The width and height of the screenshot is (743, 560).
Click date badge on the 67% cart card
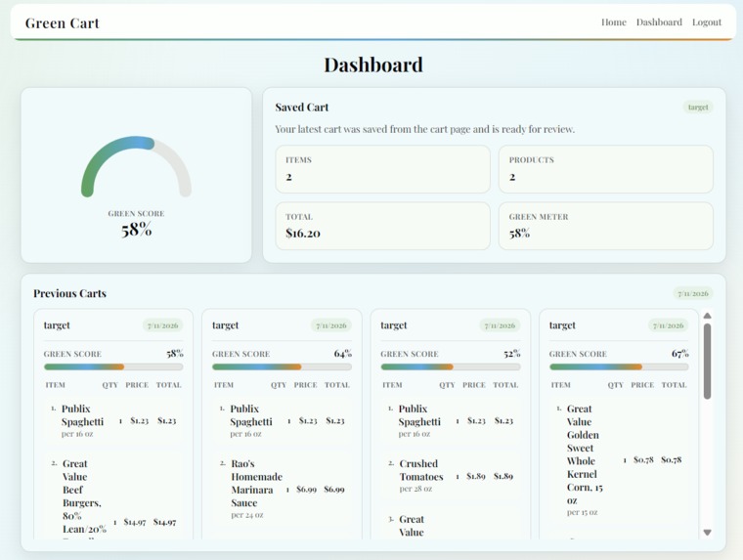668,325
